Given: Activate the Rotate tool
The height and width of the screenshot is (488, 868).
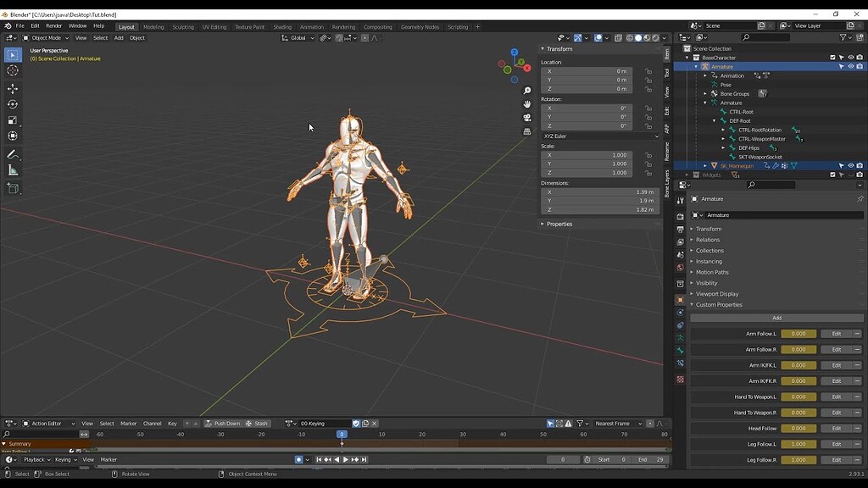Looking at the screenshot, I should 13,104.
